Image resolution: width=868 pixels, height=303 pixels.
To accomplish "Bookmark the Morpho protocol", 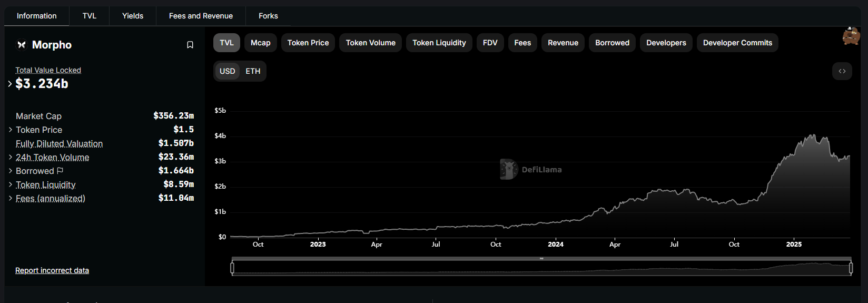I will (190, 45).
